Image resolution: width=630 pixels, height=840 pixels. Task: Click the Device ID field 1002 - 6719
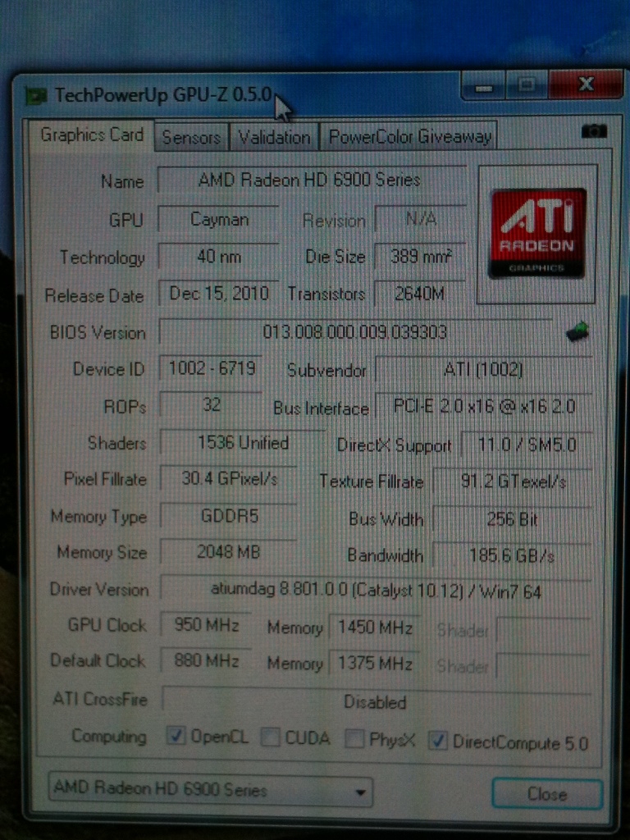click(x=211, y=368)
